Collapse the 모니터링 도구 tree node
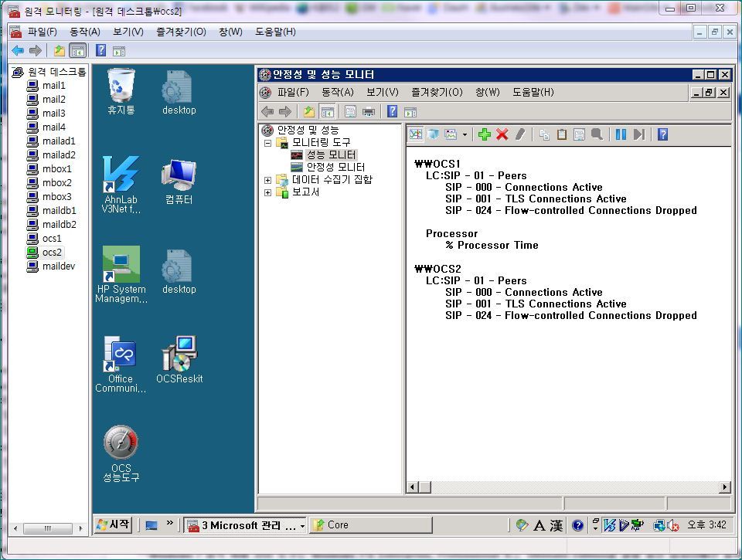The width and height of the screenshot is (742, 560). tap(268, 143)
